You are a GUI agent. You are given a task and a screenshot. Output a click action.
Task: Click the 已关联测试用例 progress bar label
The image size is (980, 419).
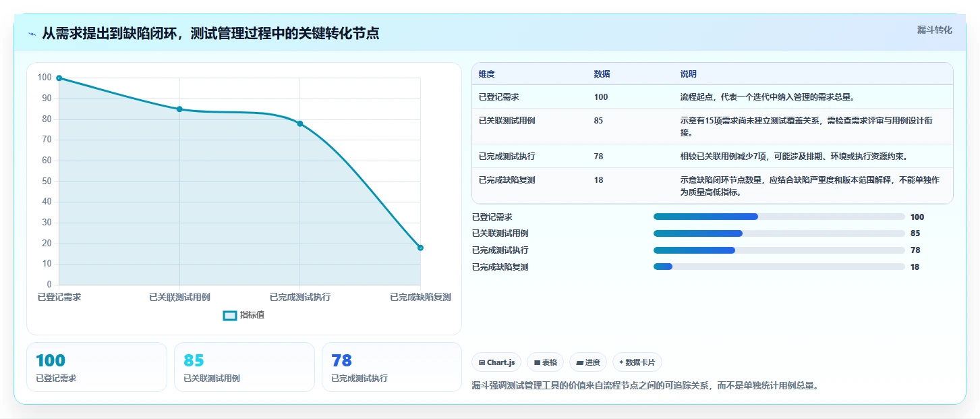[x=500, y=233]
